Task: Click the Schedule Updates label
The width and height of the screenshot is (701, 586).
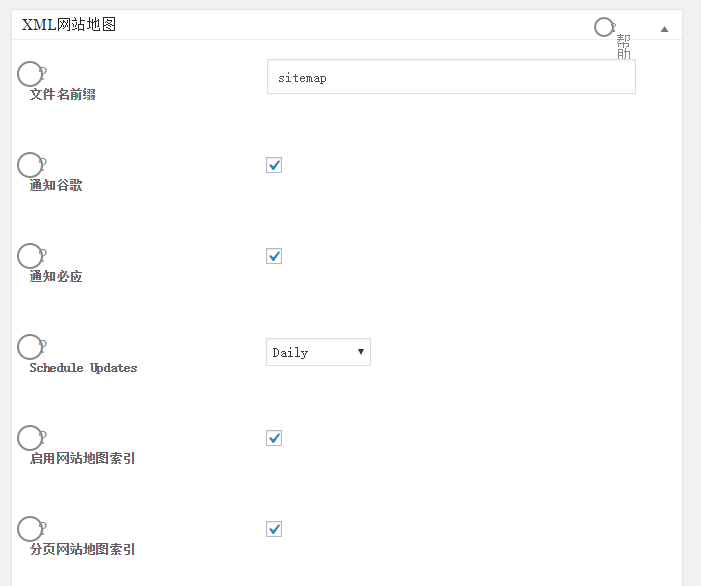Action: pyautogui.click(x=83, y=368)
